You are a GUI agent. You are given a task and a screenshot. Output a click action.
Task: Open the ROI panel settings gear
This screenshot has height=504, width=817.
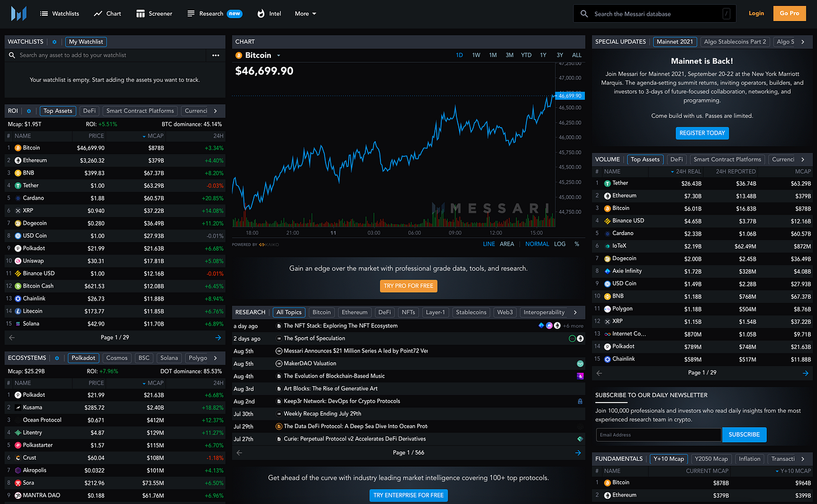click(x=29, y=111)
